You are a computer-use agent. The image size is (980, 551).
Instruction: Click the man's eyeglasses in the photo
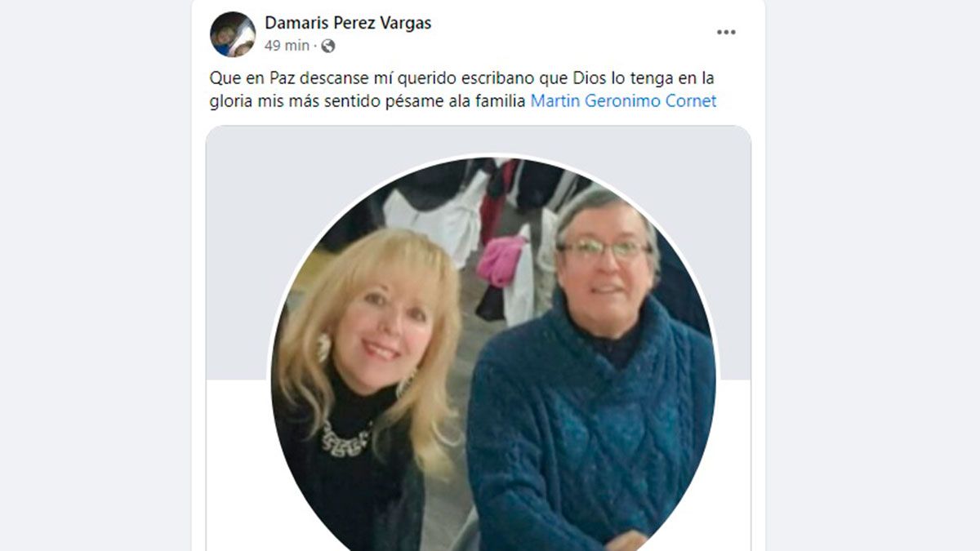tap(604, 249)
